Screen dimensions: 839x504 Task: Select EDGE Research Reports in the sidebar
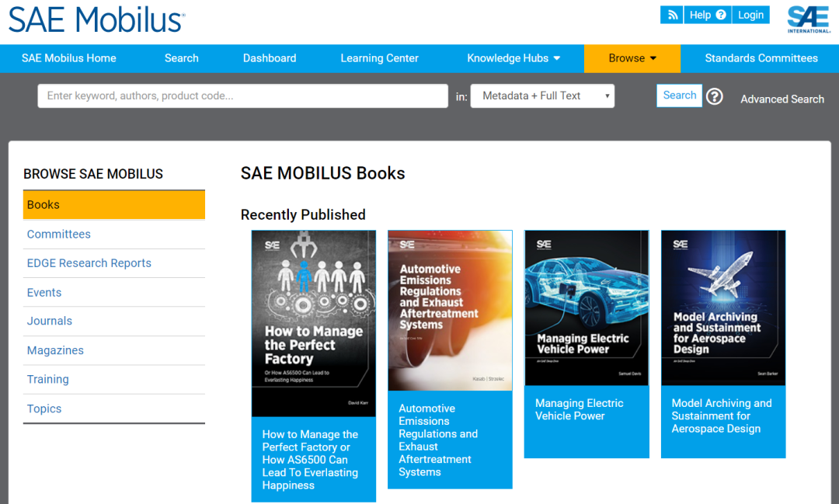(89, 263)
